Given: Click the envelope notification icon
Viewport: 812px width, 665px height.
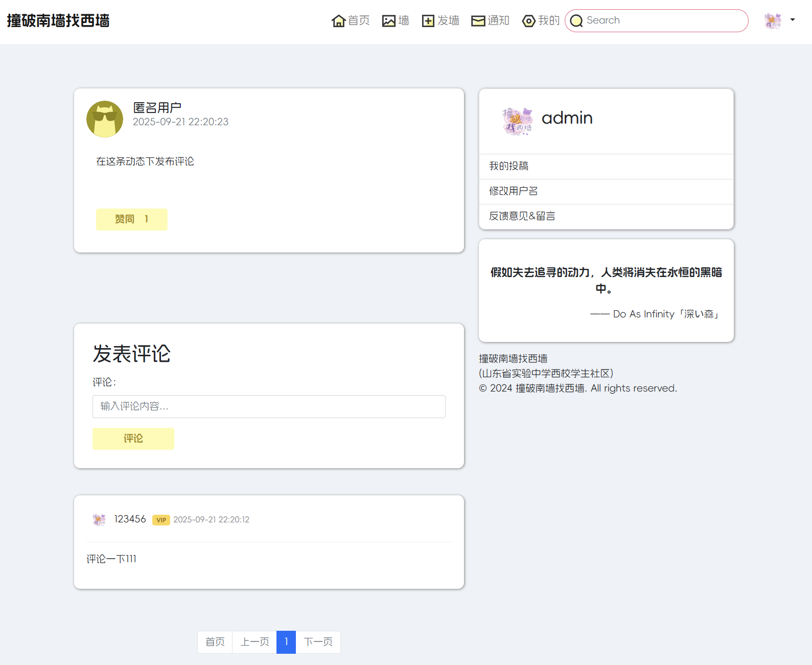Looking at the screenshot, I should coord(478,21).
